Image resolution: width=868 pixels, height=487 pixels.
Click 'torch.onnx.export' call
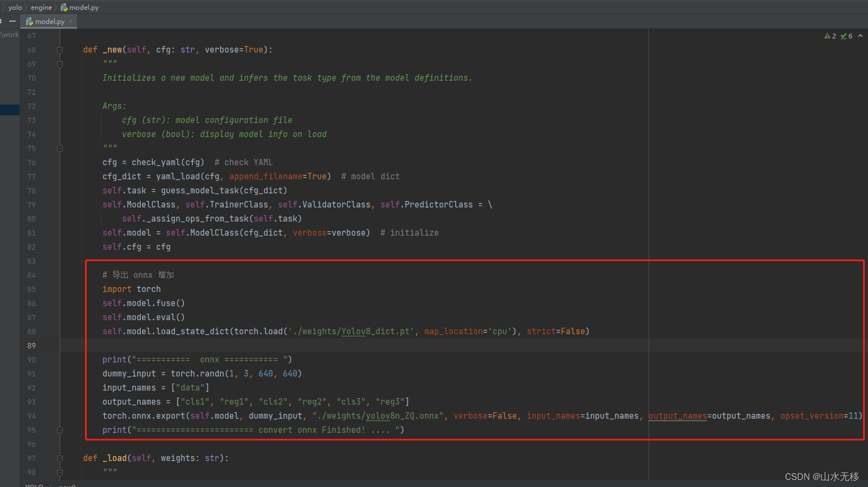(144, 416)
